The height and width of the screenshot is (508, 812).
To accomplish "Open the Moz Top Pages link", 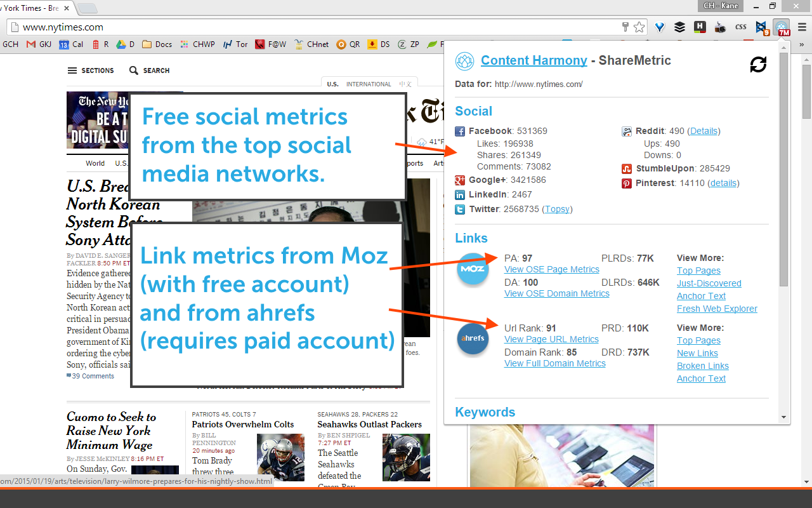I will click(x=698, y=271).
